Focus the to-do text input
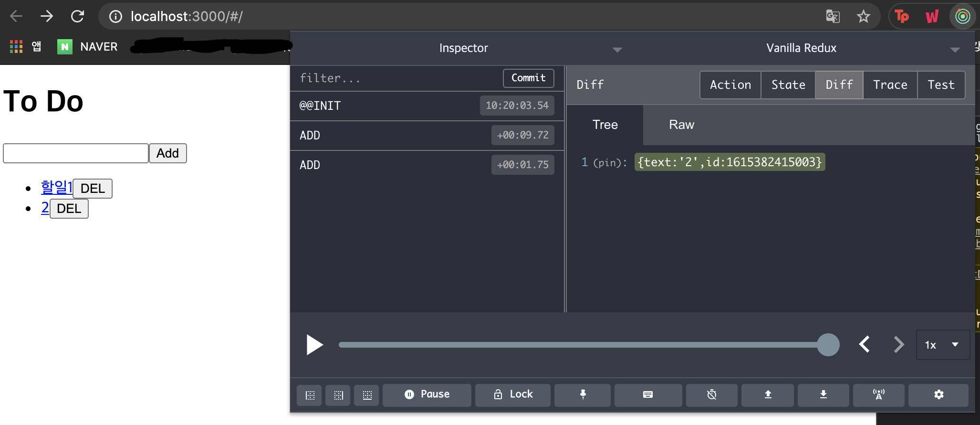Image resolution: width=980 pixels, height=425 pixels. click(76, 153)
